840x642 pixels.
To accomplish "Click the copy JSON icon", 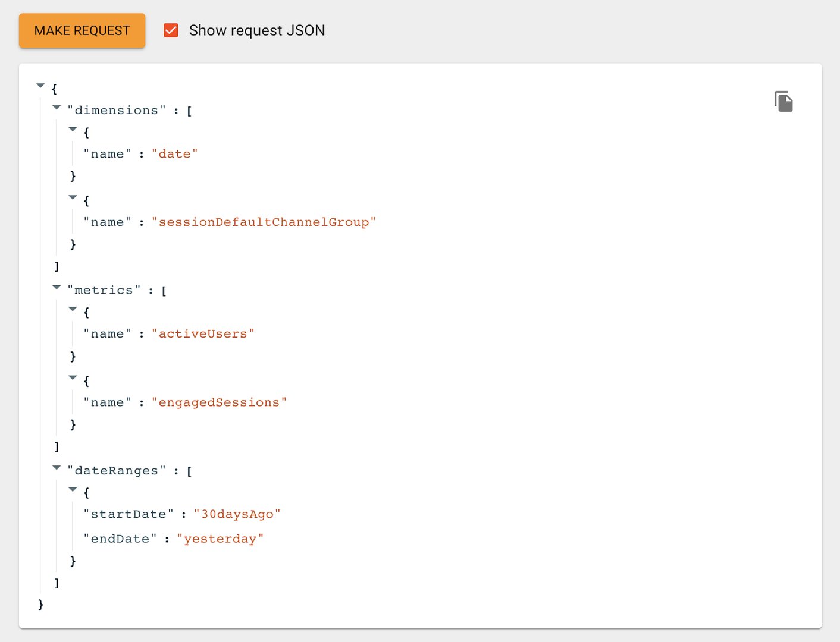I will (x=783, y=101).
